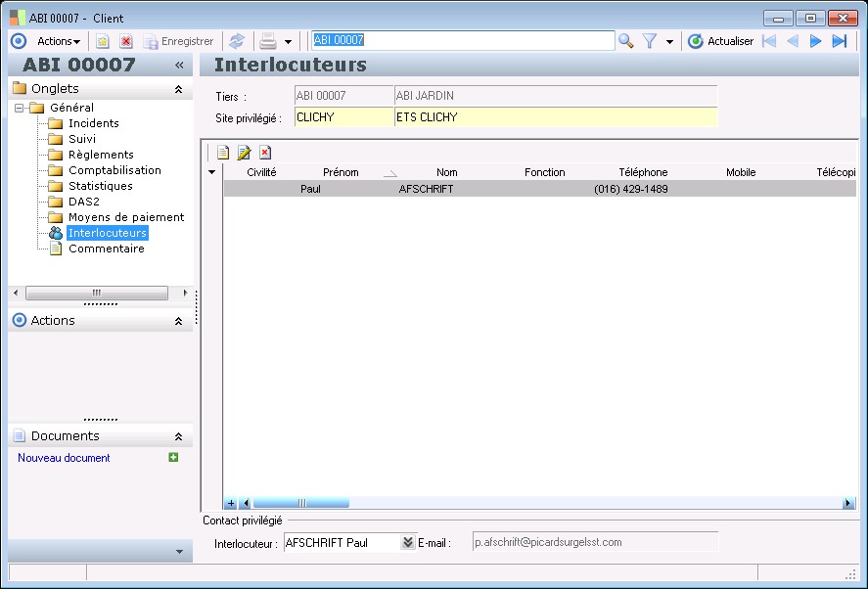The width and height of the screenshot is (868, 589).
Task: Click the search field with ABI 00007
Action: 463,40
